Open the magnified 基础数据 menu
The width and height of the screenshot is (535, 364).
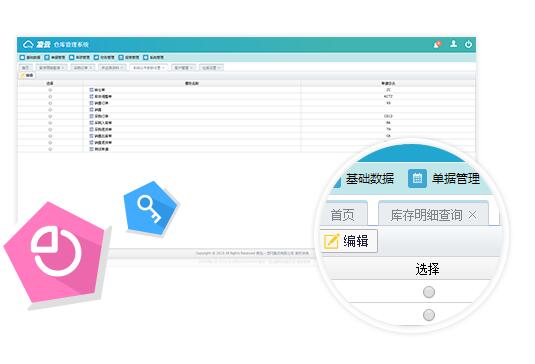(x=370, y=178)
